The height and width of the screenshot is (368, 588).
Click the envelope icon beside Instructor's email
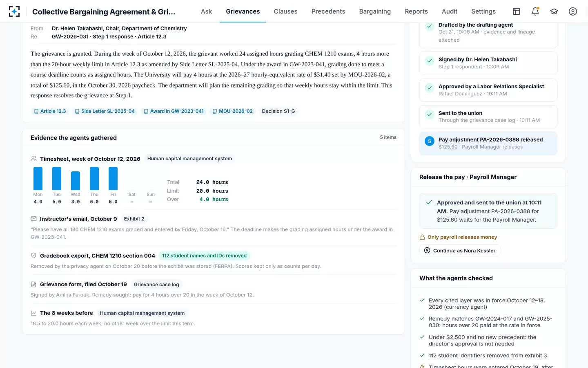coord(34,219)
